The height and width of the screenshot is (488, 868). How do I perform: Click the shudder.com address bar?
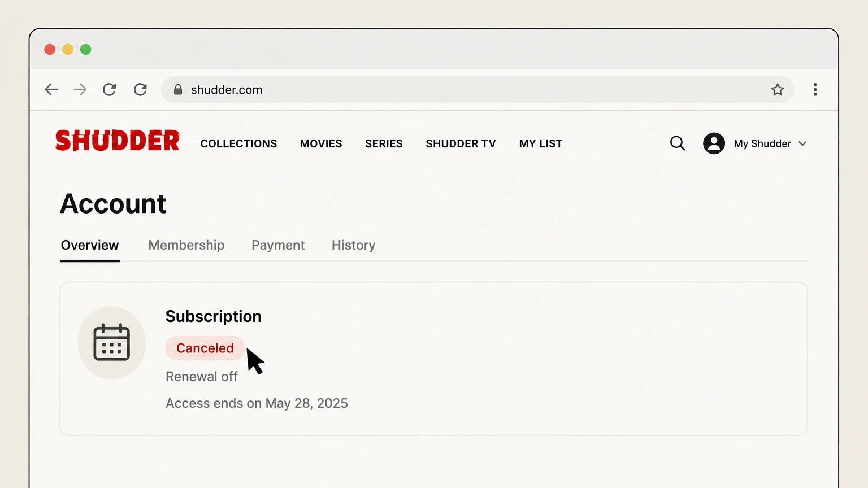[x=478, y=89]
